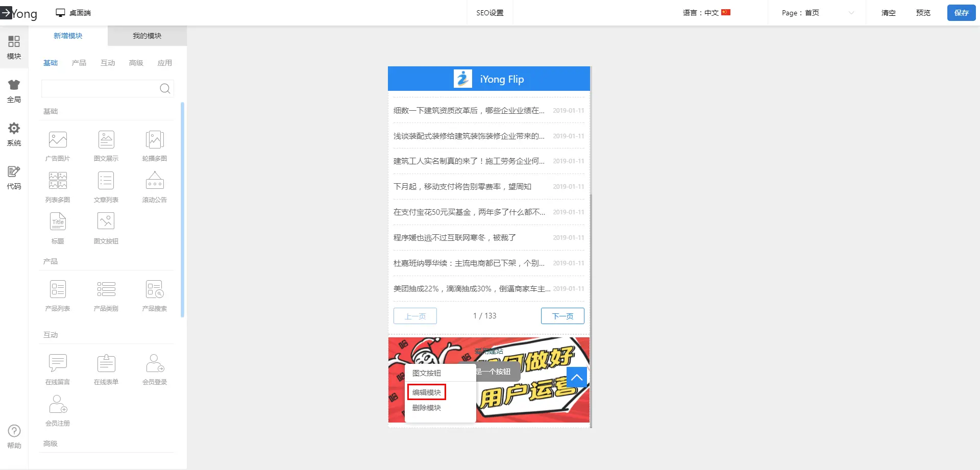Open the 代码 code sidebar panel

pos(14,178)
